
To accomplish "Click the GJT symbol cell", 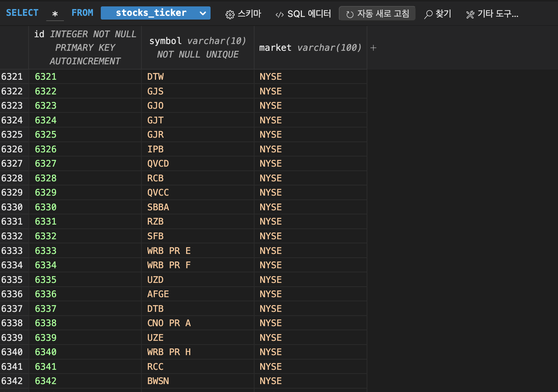I will [198, 120].
